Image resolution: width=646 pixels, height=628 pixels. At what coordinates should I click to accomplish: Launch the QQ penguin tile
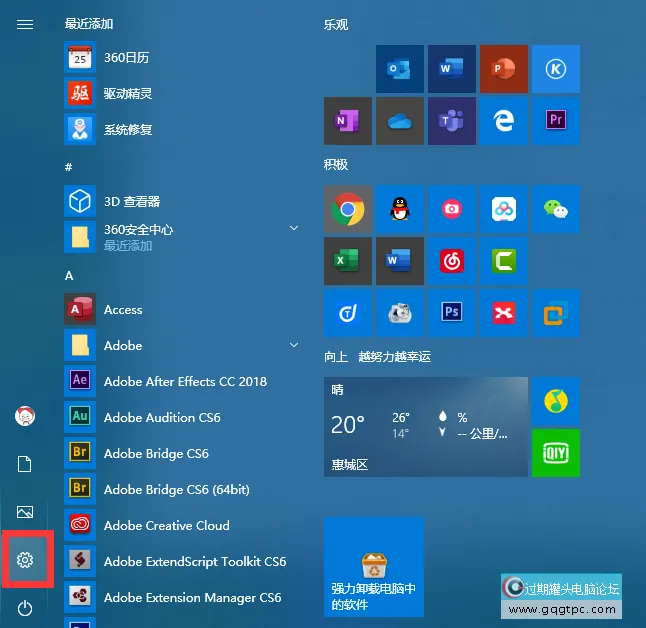(400, 209)
